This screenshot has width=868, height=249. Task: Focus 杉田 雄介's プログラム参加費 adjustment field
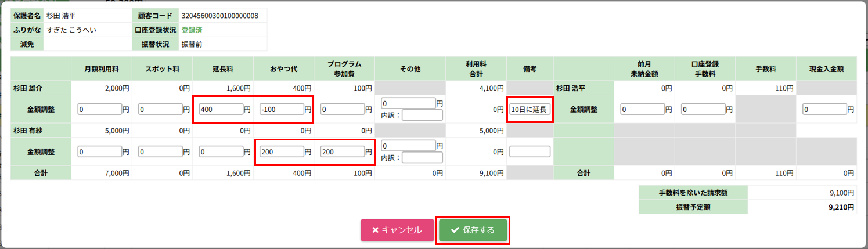(x=343, y=109)
